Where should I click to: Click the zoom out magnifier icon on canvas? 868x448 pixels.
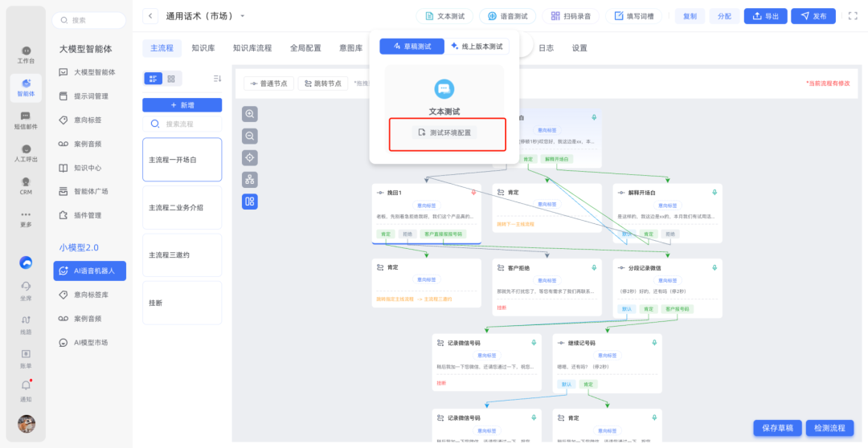click(x=250, y=136)
